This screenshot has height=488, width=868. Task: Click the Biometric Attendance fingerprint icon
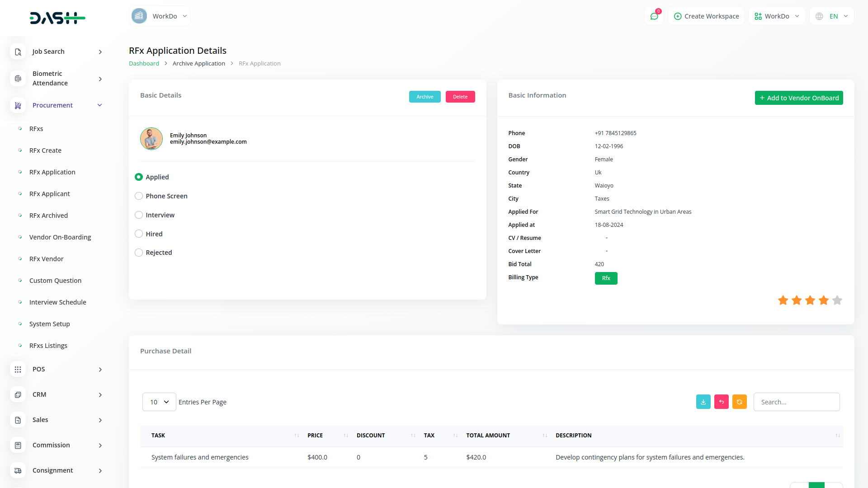(x=18, y=79)
